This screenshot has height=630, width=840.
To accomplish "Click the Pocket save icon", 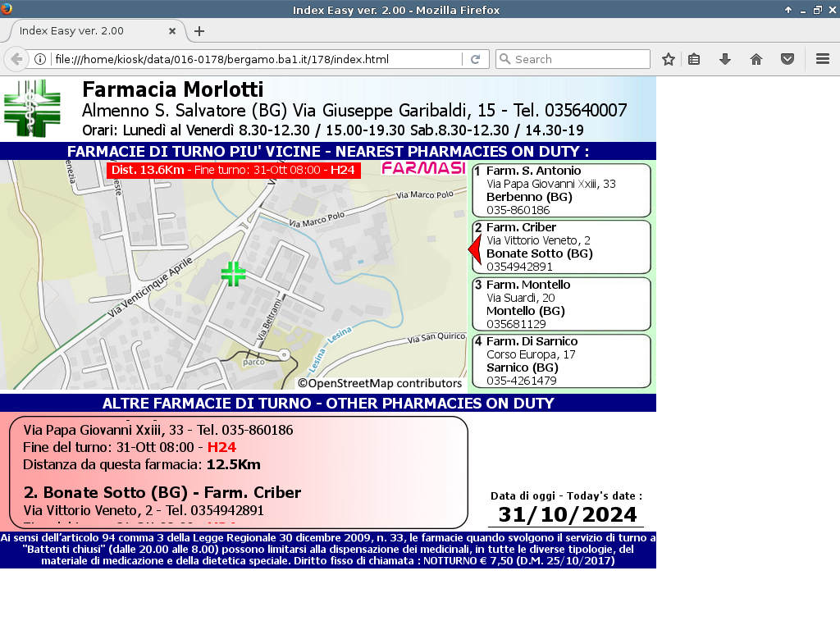I will pyautogui.click(x=787, y=59).
